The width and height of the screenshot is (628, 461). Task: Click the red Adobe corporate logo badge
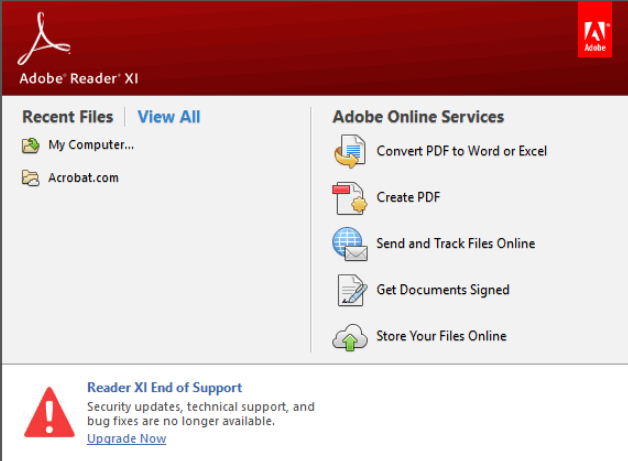click(x=595, y=29)
